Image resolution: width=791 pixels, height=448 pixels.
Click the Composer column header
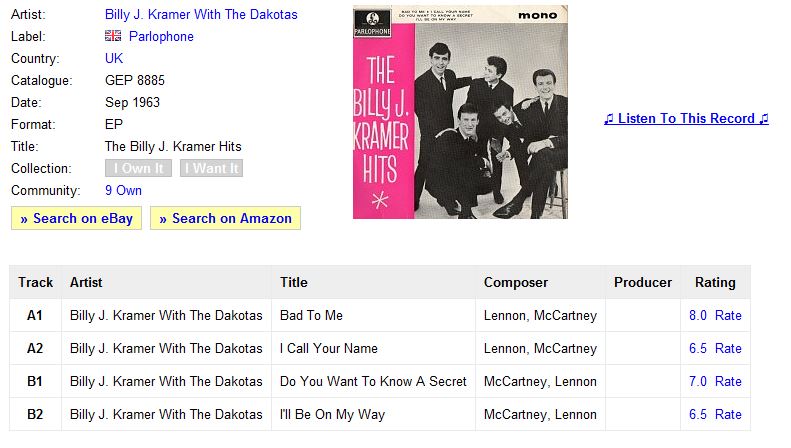pyautogui.click(x=516, y=282)
